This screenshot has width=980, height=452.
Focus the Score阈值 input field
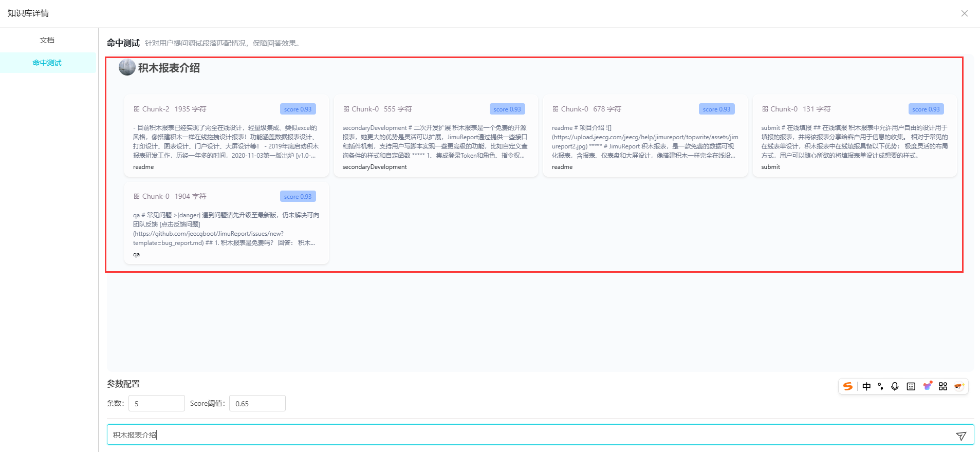(x=257, y=403)
